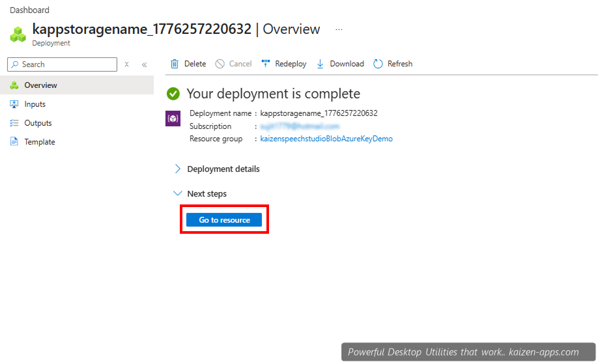Click the Template document icon

click(14, 142)
